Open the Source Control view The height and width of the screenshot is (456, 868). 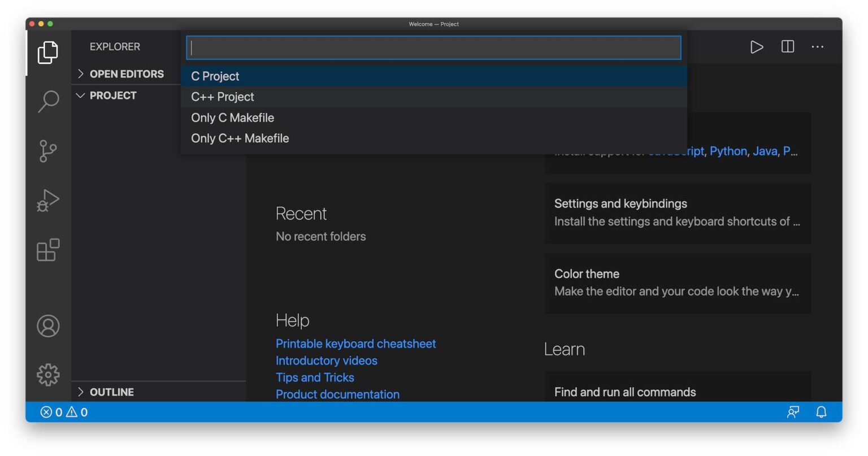49,151
